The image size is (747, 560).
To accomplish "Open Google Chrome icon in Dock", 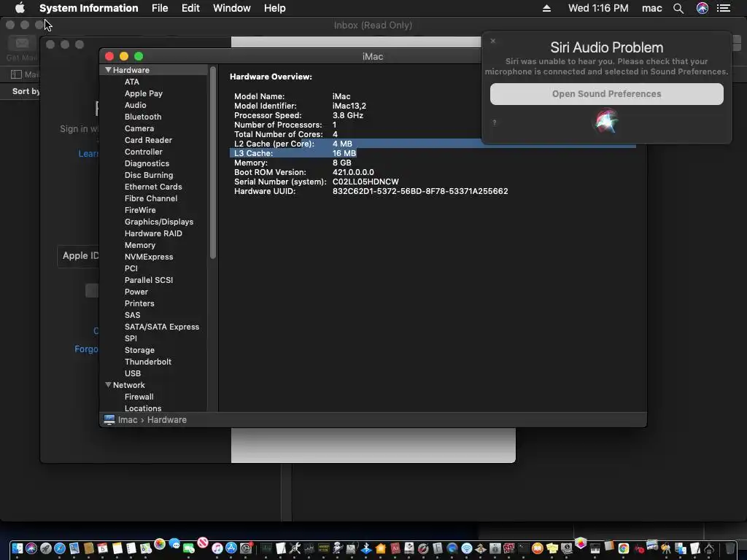I will [623, 548].
